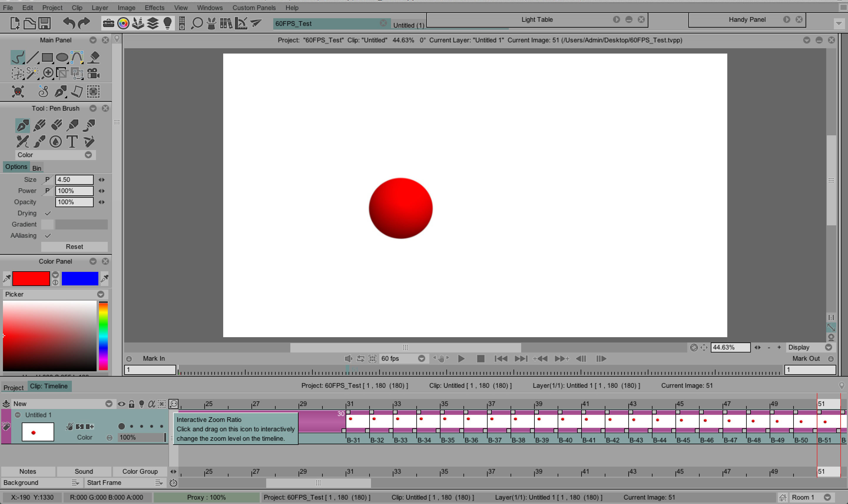848x504 pixels.
Task: Select the flood fill tool
Action: (93, 57)
